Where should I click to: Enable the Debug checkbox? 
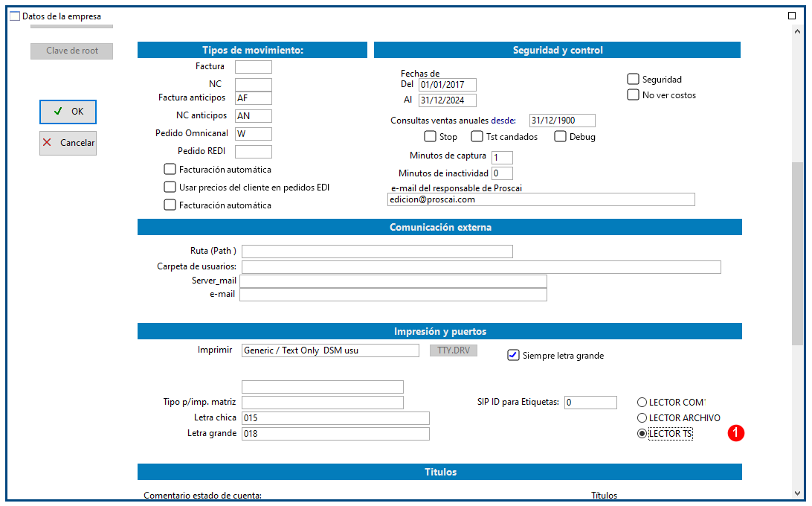tap(560, 136)
